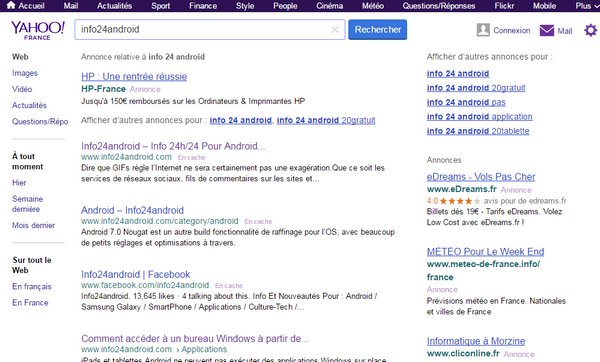Open Cinéma in the top bar
600x362 pixels.
[329, 6]
